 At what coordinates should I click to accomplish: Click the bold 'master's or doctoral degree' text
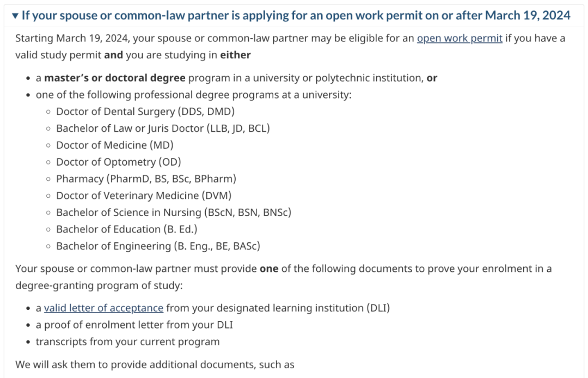point(115,78)
